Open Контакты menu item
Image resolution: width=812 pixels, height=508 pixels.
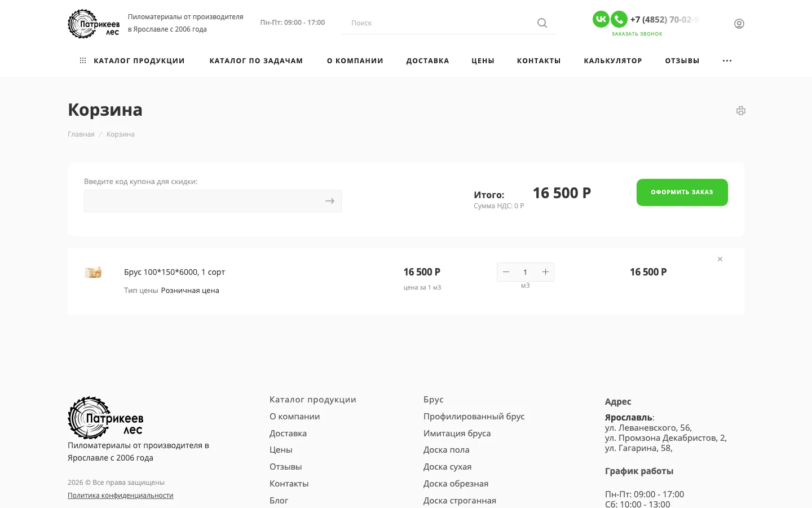pos(539,61)
